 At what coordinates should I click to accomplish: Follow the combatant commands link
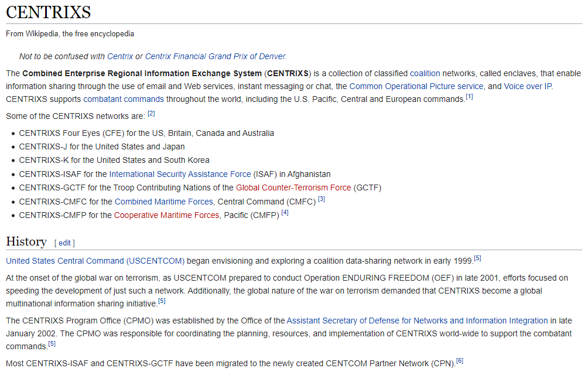coord(124,100)
